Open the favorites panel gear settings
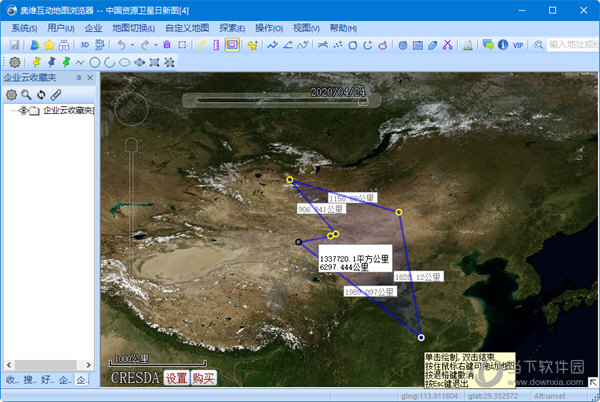Viewport: 600px width, 402px height. 11,94
